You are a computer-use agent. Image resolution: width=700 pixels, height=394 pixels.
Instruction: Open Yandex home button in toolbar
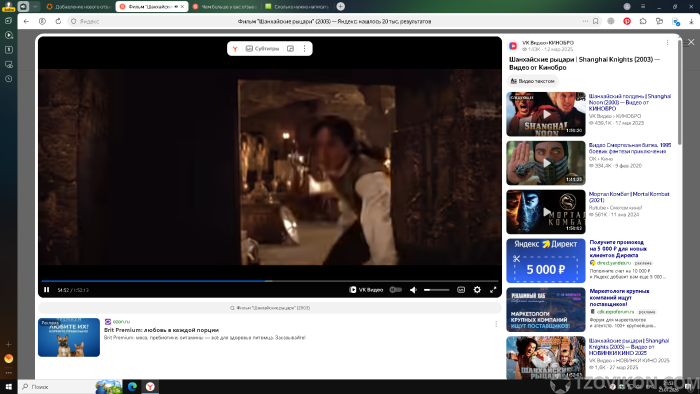(42, 21)
